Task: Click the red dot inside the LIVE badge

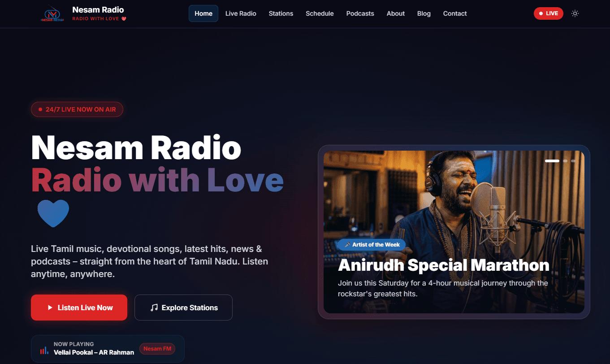Action: tap(542, 13)
